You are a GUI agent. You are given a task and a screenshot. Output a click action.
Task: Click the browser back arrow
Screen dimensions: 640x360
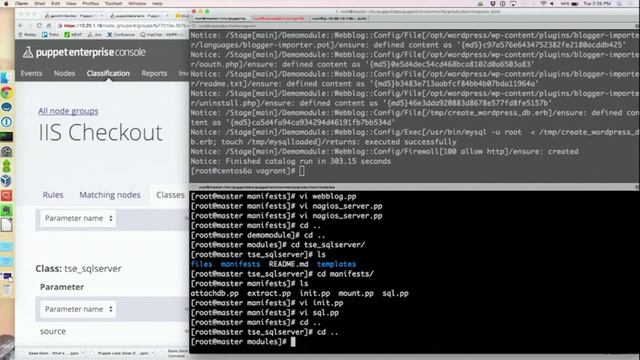[21, 25]
